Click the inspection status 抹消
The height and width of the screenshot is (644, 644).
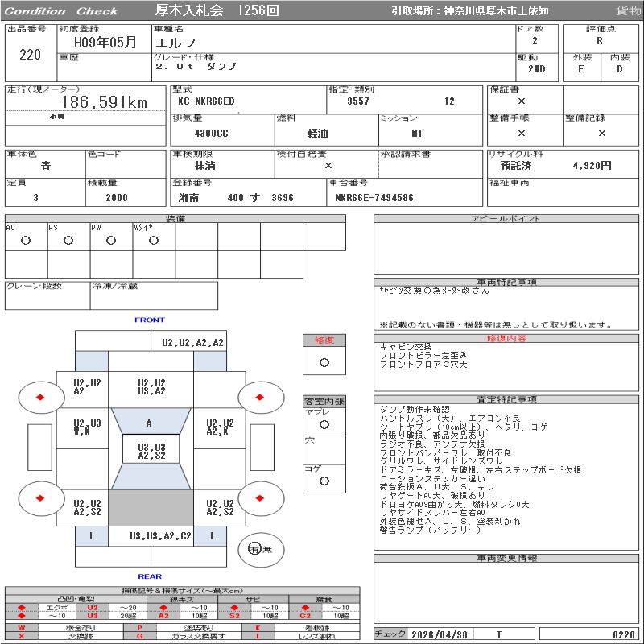point(205,166)
